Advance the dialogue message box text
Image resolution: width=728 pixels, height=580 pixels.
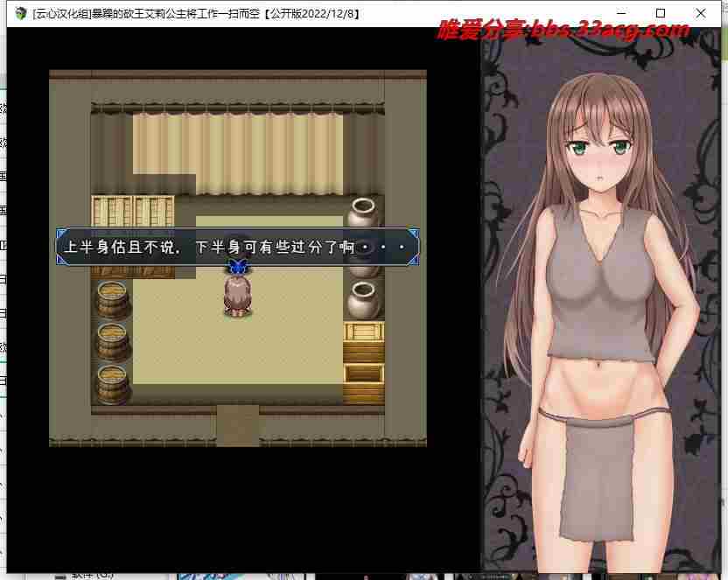[x=237, y=248]
